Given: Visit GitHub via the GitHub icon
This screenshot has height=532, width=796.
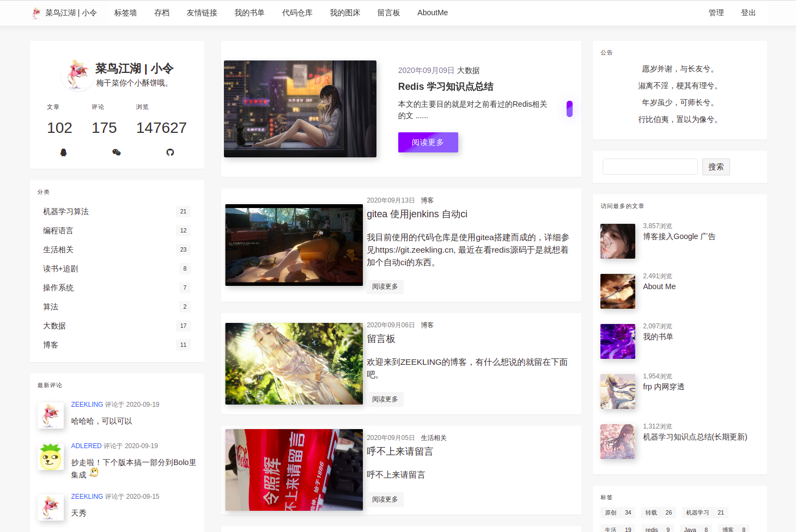Looking at the screenshot, I should [170, 152].
